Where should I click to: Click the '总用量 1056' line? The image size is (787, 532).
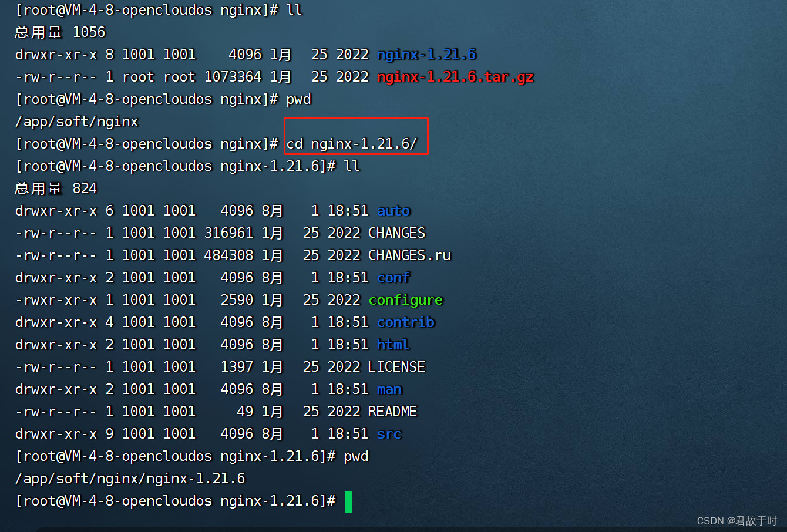[60, 32]
